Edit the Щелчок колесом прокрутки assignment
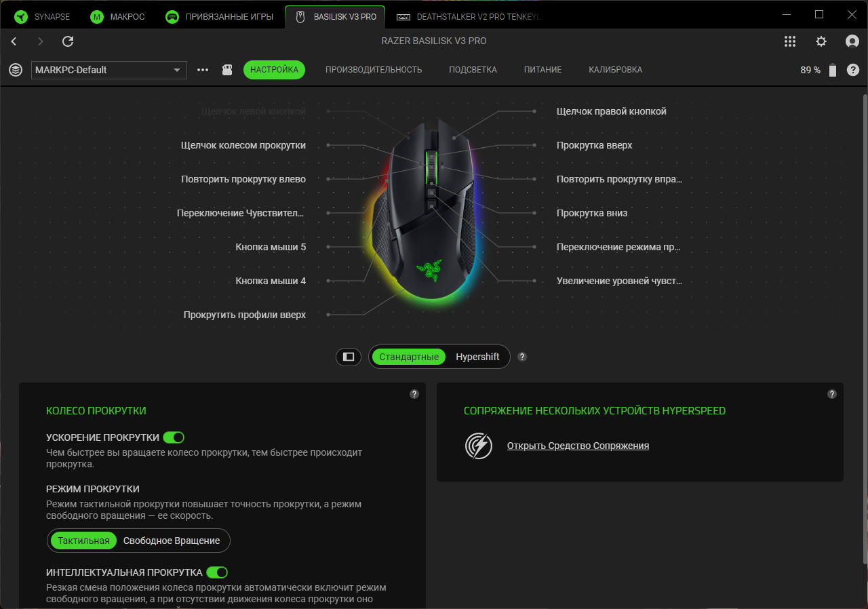Screen dimensions: 868x609 tap(243, 145)
